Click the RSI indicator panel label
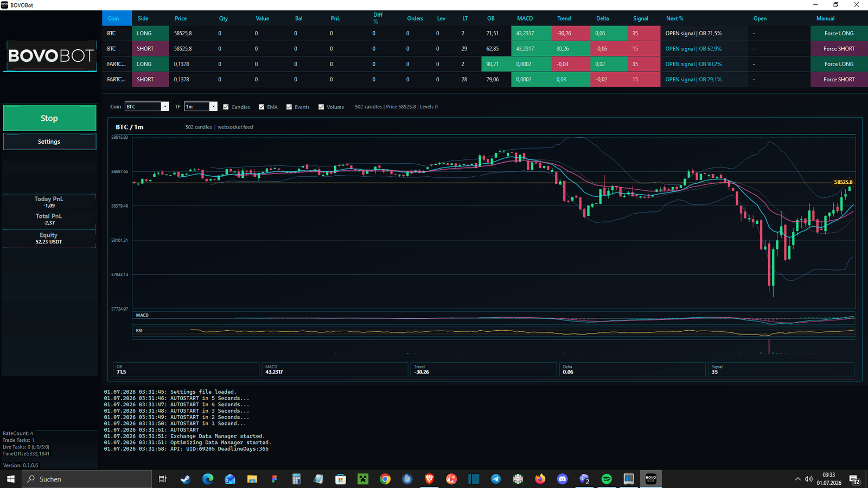The image size is (868, 488). (139, 331)
